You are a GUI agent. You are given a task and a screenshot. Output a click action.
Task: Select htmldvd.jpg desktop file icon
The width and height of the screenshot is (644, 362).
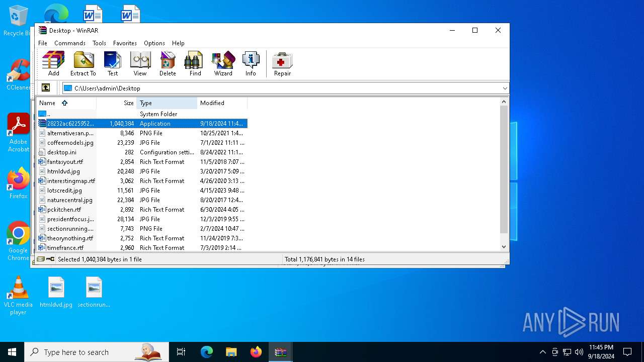click(56, 293)
